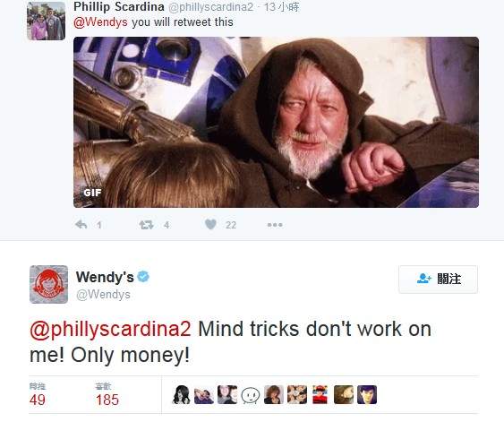
Task: Click the last liker avatar with purple background
Action: (x=367, y=394)
